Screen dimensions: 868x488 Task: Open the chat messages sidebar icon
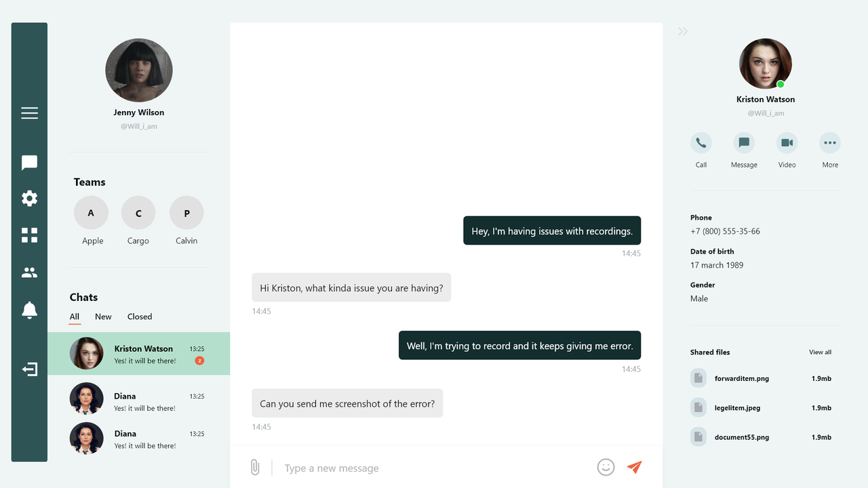point(29,162)
